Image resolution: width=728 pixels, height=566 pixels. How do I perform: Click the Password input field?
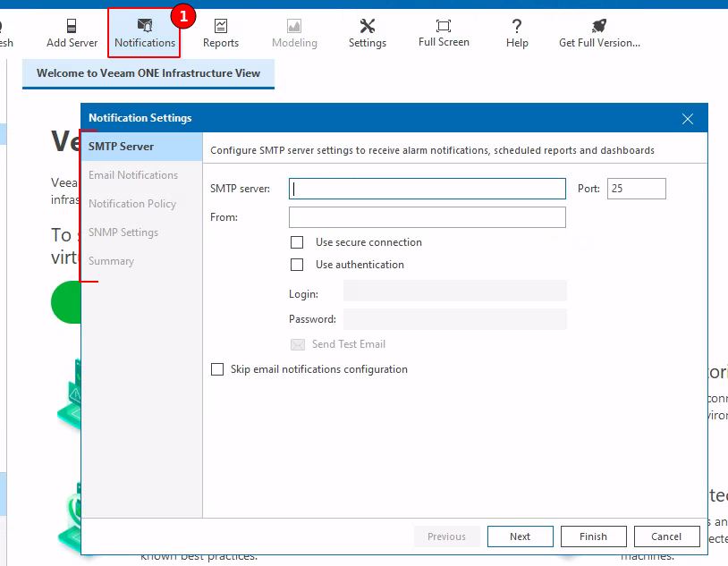click(455, 319)
